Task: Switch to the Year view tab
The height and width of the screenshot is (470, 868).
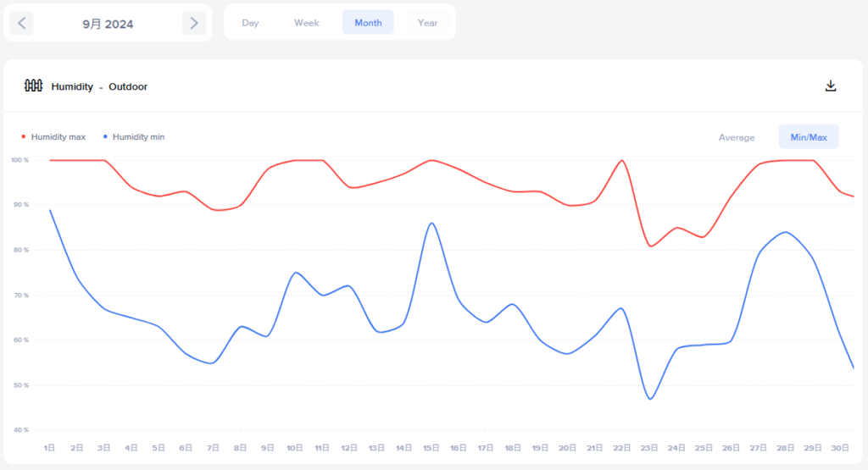Action: tap(428, 23)
